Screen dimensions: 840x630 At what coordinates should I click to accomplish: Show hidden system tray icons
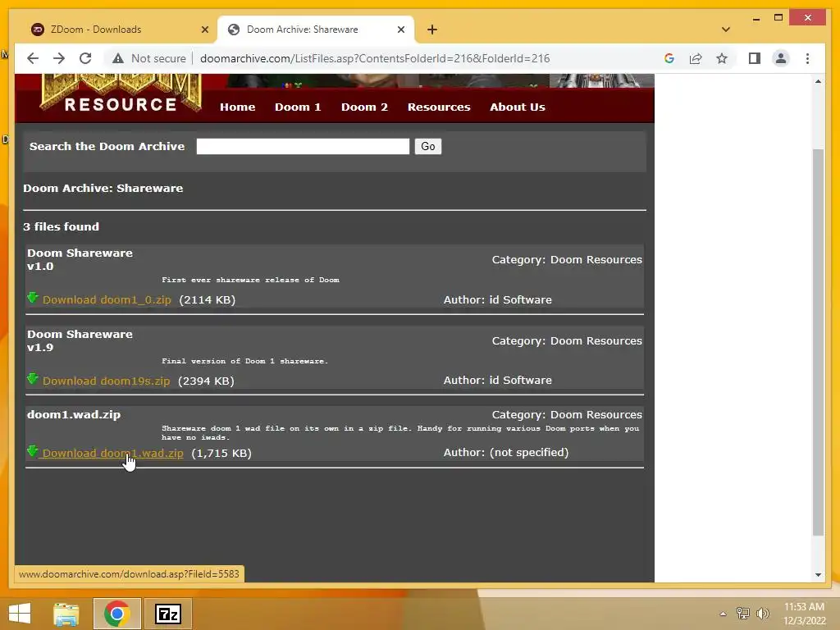click(723, 614)
